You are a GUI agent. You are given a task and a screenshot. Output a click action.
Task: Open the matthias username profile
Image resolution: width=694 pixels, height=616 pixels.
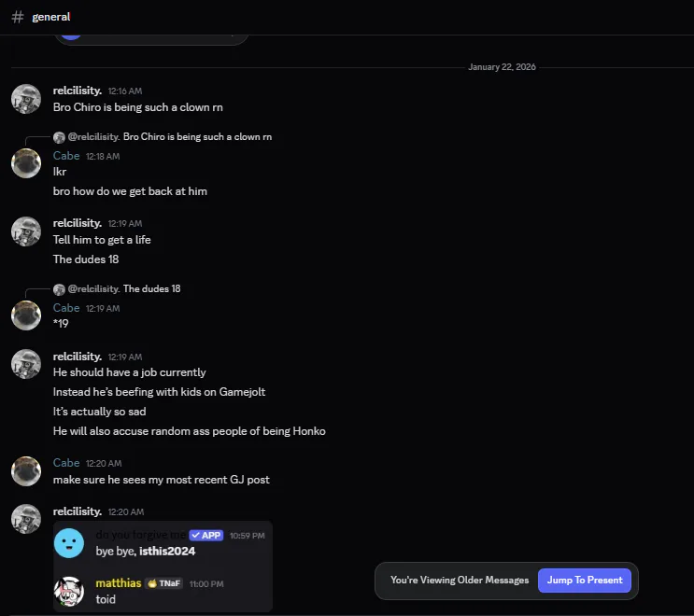[x=118, y=584]
